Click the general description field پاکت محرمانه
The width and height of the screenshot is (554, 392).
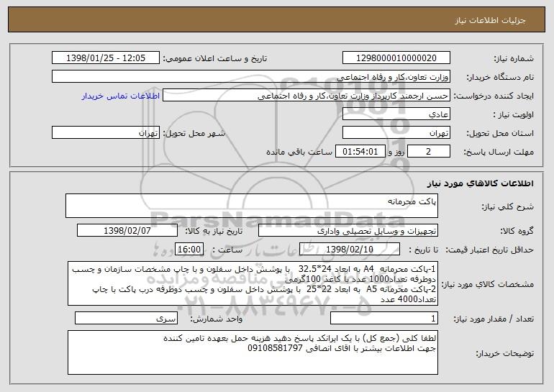(252, 206)
